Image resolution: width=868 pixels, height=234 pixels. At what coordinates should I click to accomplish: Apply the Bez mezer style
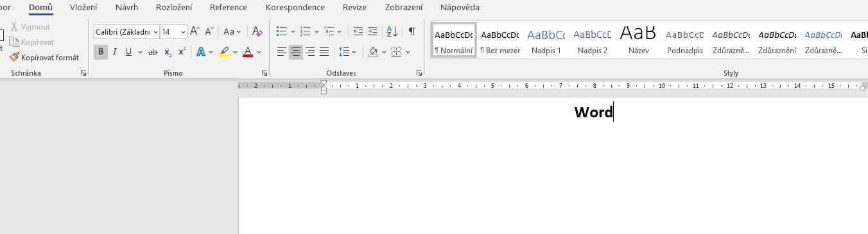click(x=500, y=40)
